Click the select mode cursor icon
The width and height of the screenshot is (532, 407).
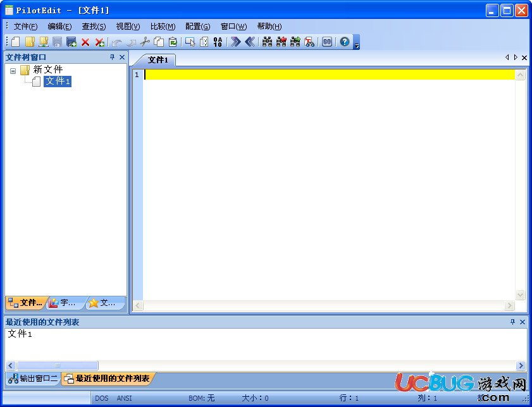(x=190, y=42)
